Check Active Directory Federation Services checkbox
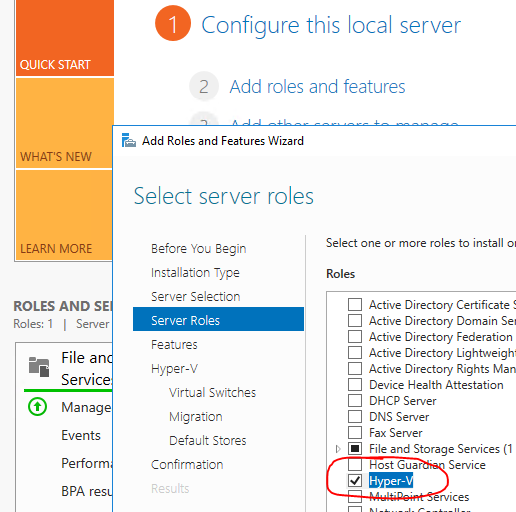The width and height of the screenshot is (516, 512). click(355, 337)
